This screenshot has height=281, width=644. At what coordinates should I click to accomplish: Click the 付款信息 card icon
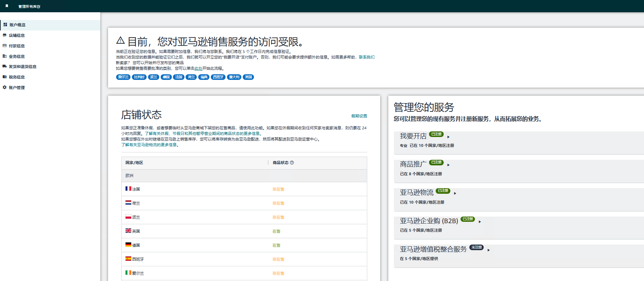[5, 46]
